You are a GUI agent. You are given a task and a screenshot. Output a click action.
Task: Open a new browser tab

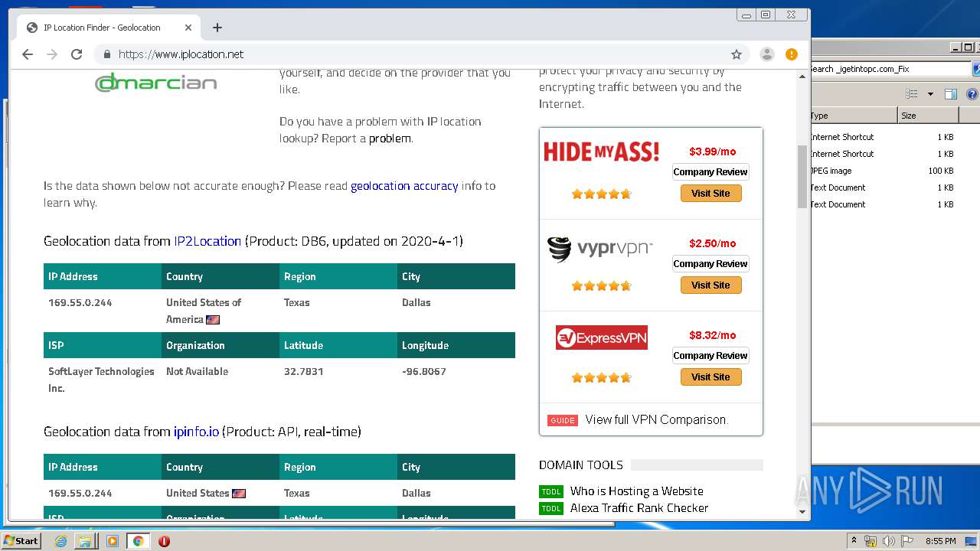coord(217,28)
